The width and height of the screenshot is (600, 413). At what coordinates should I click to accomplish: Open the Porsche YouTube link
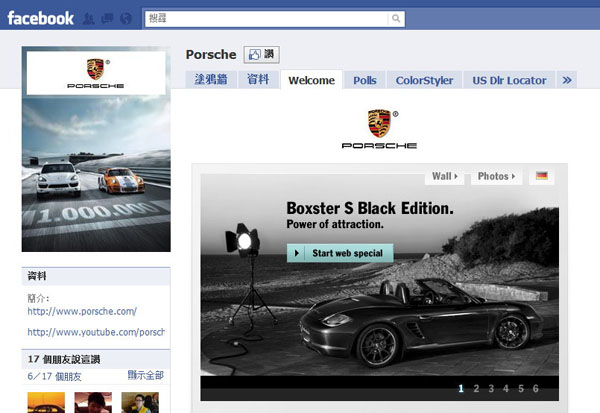(95, 332)
